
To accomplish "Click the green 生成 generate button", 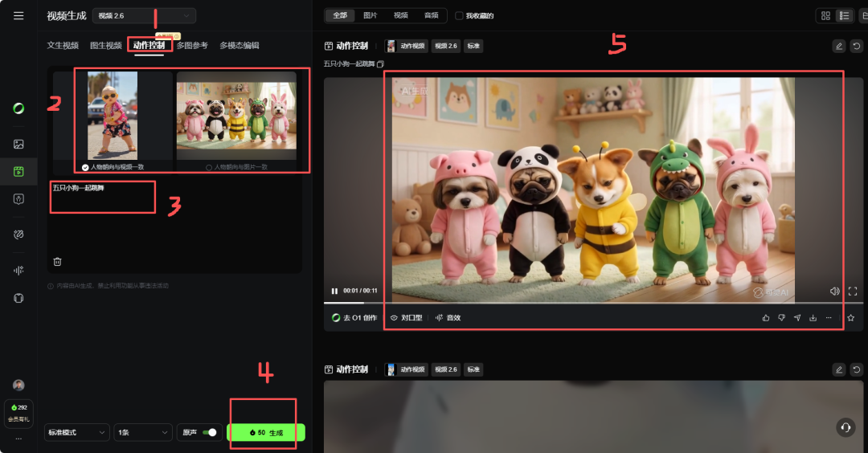I will pos(266,433).
